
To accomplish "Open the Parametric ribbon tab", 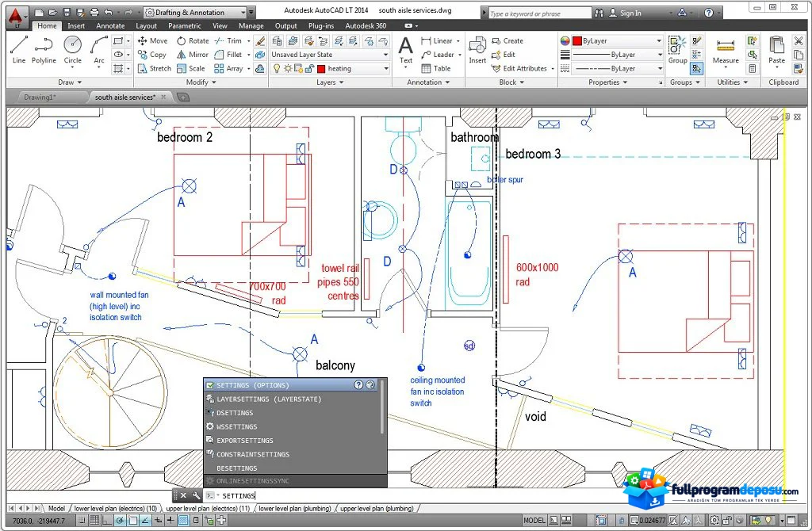I will pyautogui.click(x=185, y=25).
